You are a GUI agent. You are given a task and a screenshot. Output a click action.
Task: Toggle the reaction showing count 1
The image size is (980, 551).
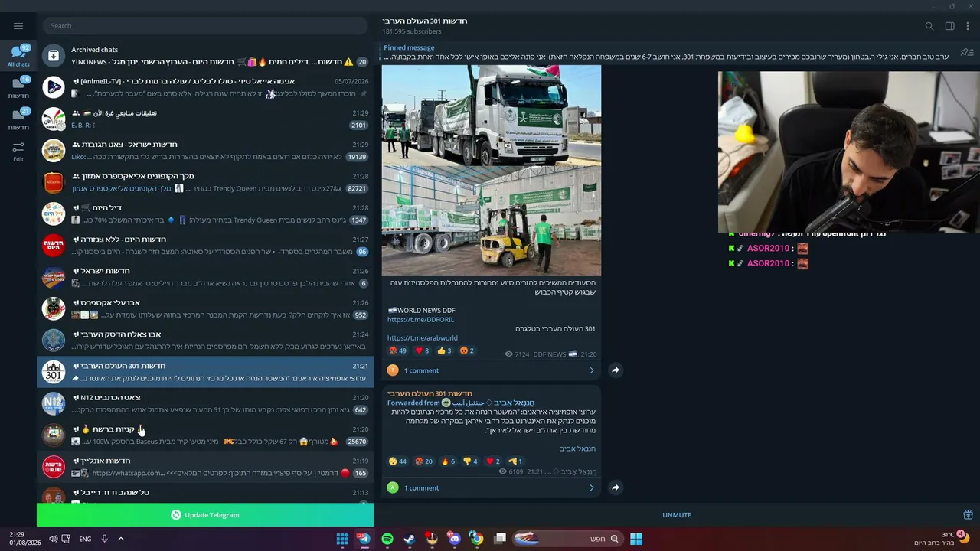(515, 461)
